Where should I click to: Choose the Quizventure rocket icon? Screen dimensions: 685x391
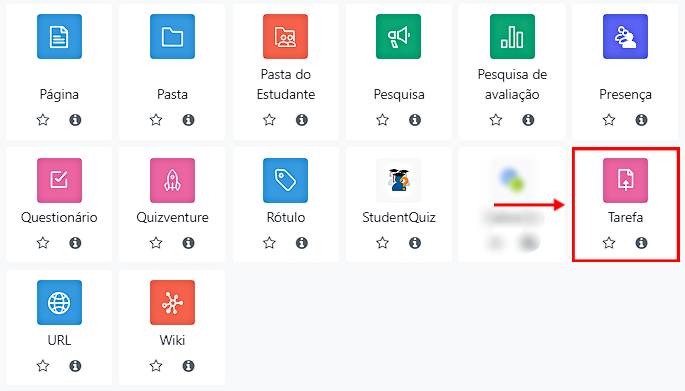(173, 180)
